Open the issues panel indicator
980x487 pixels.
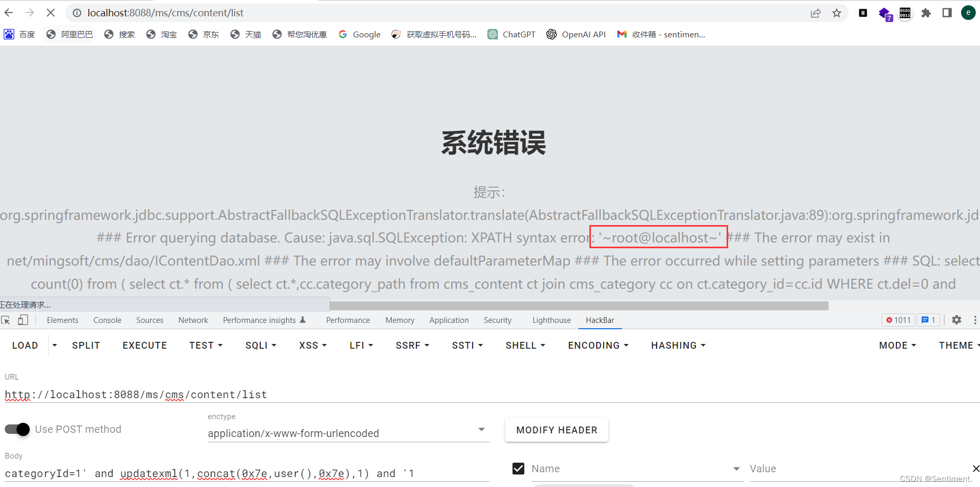[x=928, y=320]
